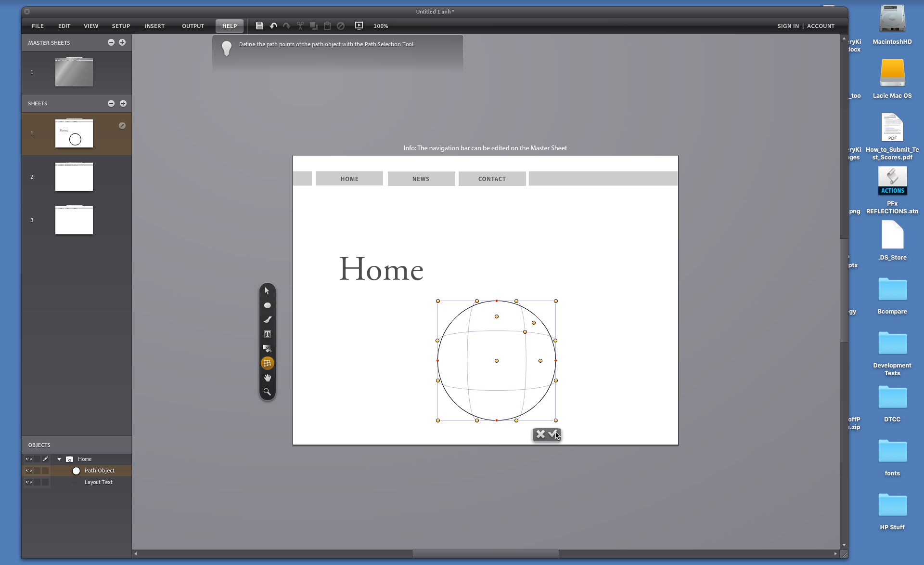Remove a master sheet with minus button
The image size is (924, 565).
[x=111, y=42]
